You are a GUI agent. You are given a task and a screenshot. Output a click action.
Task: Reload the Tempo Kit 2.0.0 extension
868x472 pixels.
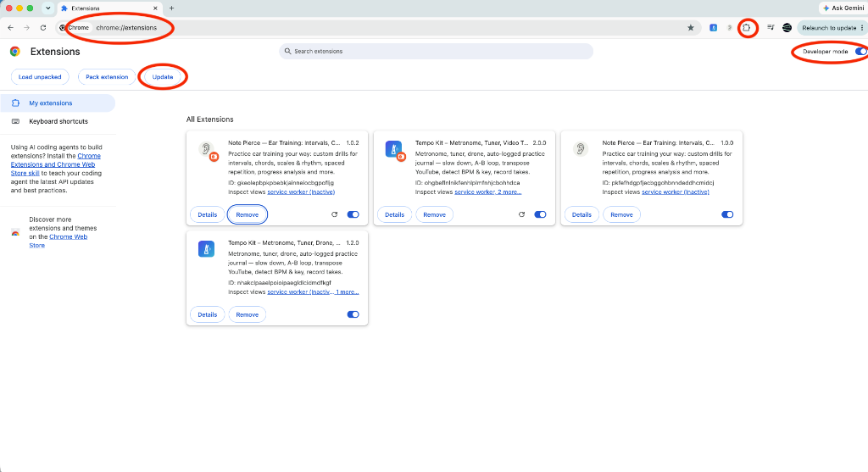[521, 214]
